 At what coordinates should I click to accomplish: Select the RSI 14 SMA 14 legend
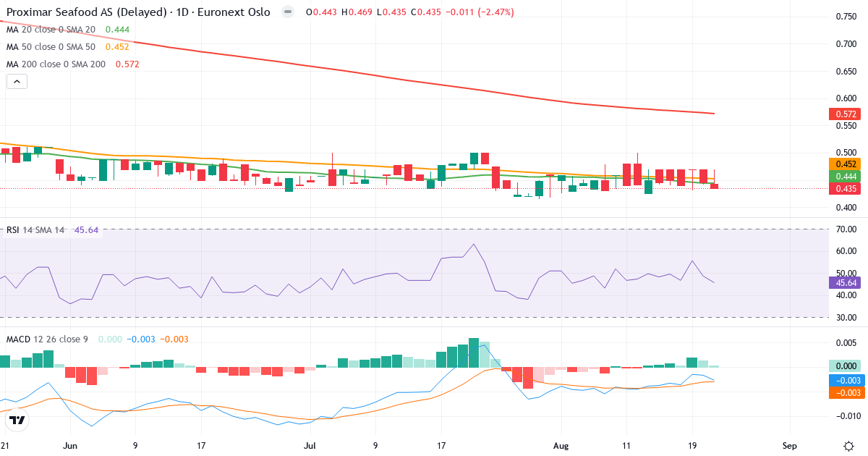35,229
